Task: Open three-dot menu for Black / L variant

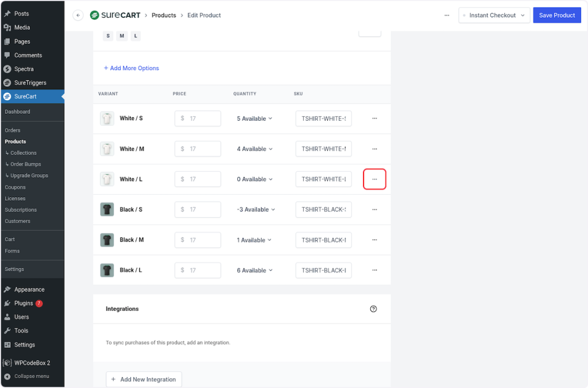Action: (374, 270)
